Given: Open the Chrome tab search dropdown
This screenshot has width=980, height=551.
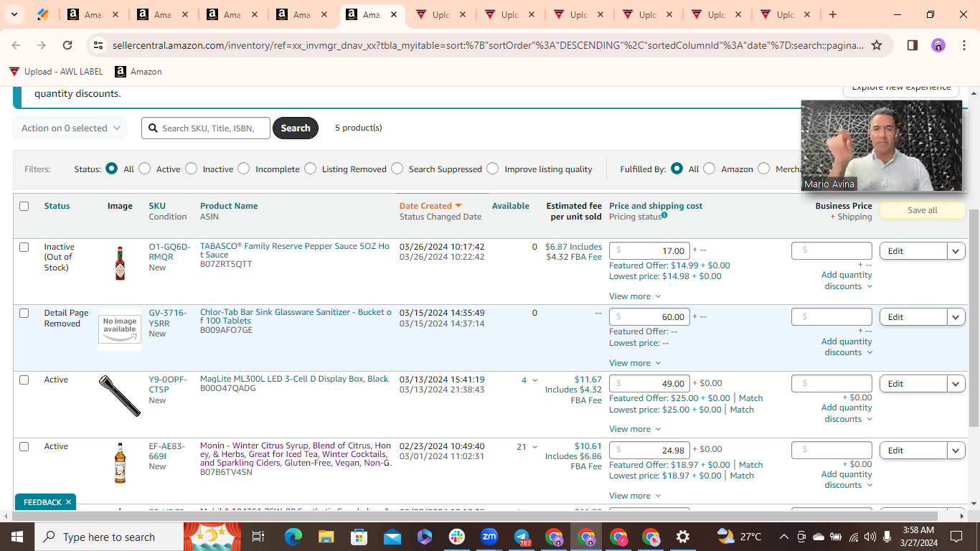Looking at the screenshot, I should click(x=15, y=14).
